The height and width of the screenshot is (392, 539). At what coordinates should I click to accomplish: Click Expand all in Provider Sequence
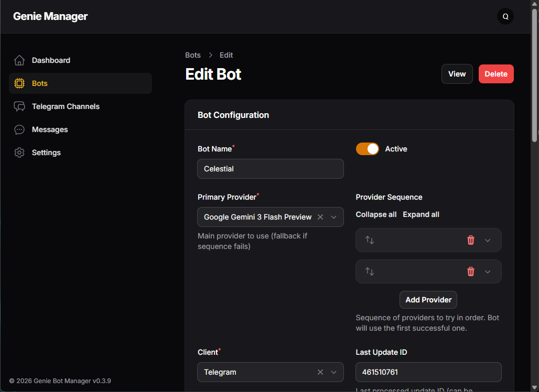421,214
